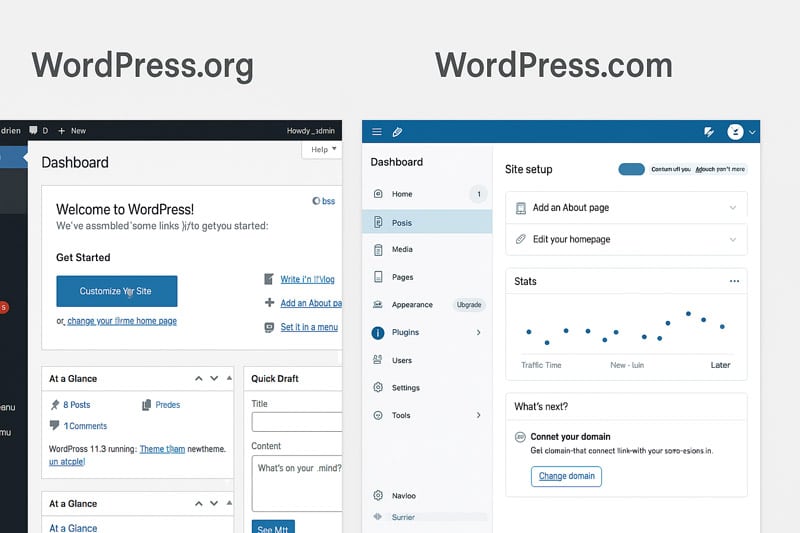Click the Set it in a menu link
800x533 pixels.
(x=309, y=327)
